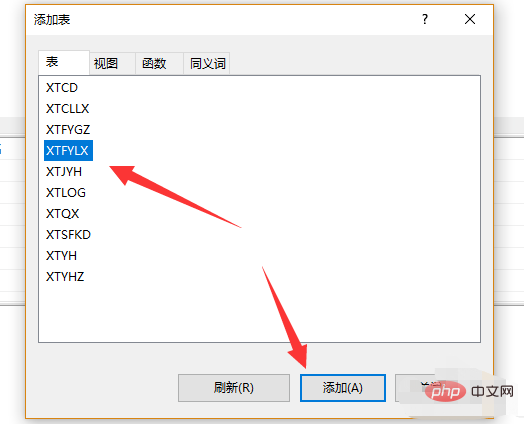Select the XTCLLX table entry

(x=68, y=109)
